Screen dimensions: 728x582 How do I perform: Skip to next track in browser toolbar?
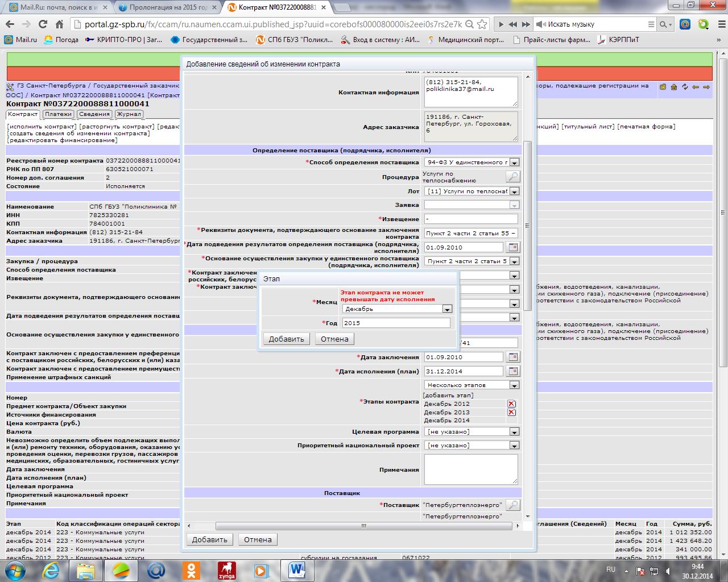pyautogui.click(x=526, y=24)
